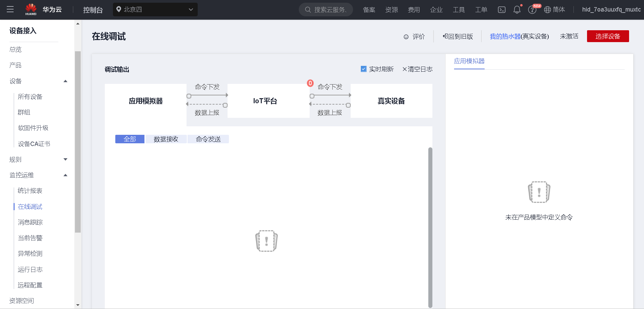Open 运行日志 in the sidebar
The image size is (644, 309).
point(30,270)
